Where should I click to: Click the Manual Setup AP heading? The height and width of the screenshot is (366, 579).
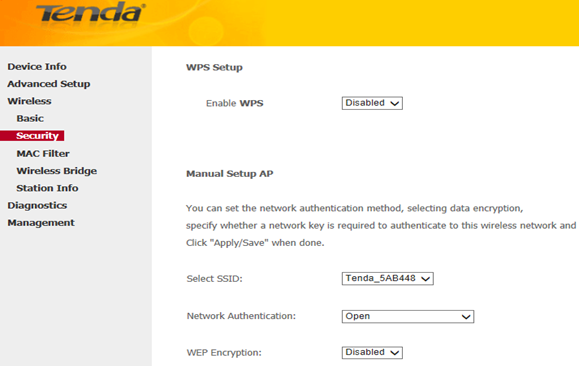[x=230, y=174]
